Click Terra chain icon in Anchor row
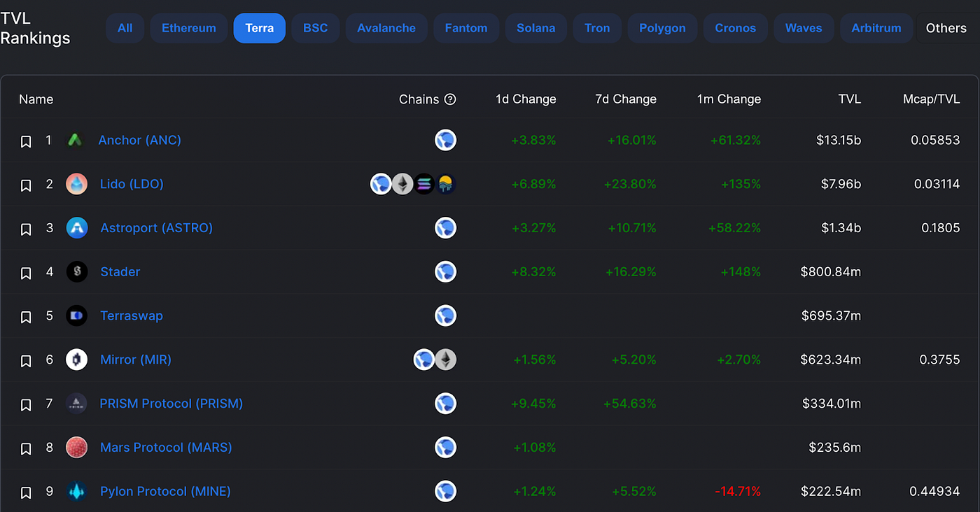The height and width of the screenshot is (512, 980). tap(445, 140)
